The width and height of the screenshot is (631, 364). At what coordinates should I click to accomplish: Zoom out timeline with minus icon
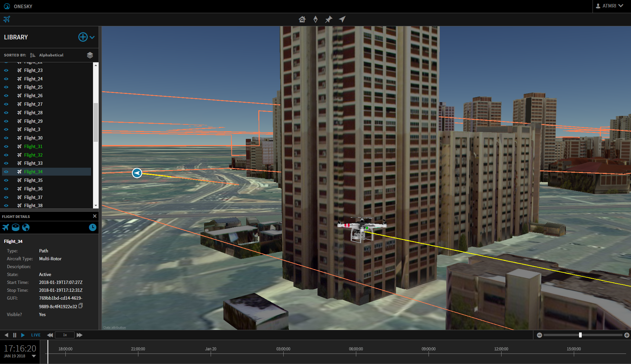[x=539, y=335]
